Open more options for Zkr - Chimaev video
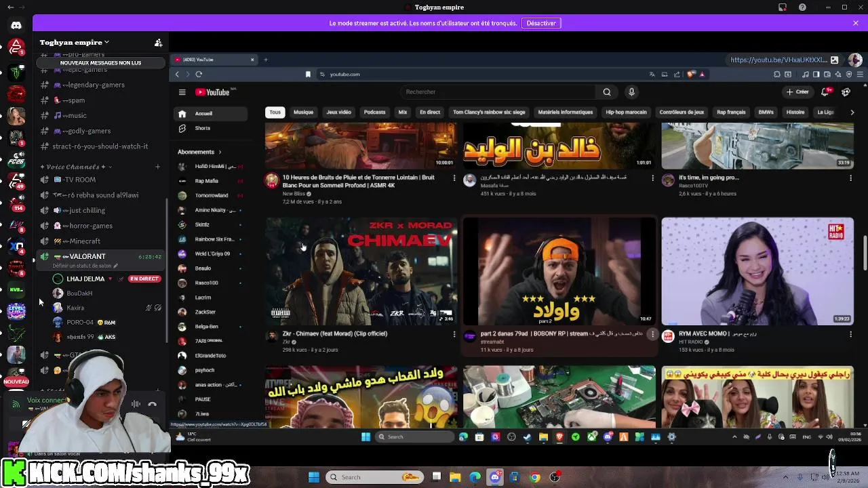Viewport: 868px width, 488px height. pyautogui.click(x=454, y=334)
